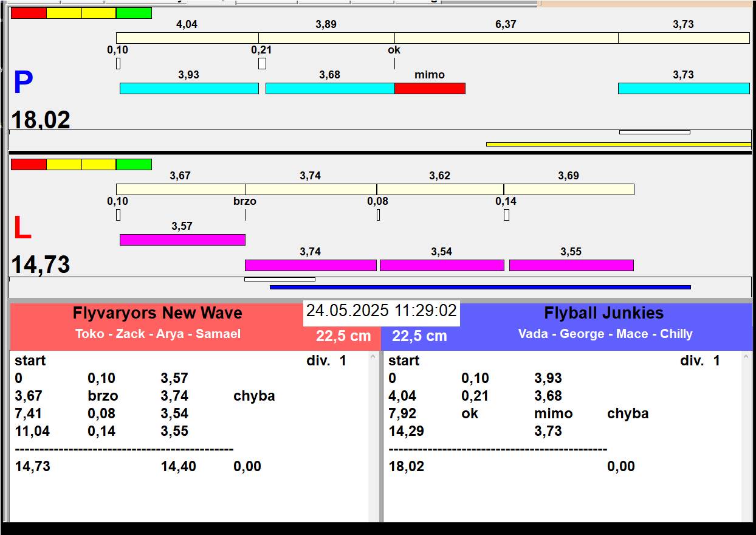Click the 7,92 cell in Flyball Junkies table
756x535 pixels.
point(402,413)
